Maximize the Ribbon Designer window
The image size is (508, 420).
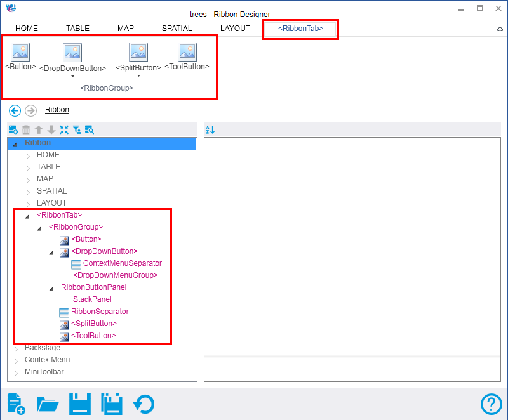click(x=480, y=8)
